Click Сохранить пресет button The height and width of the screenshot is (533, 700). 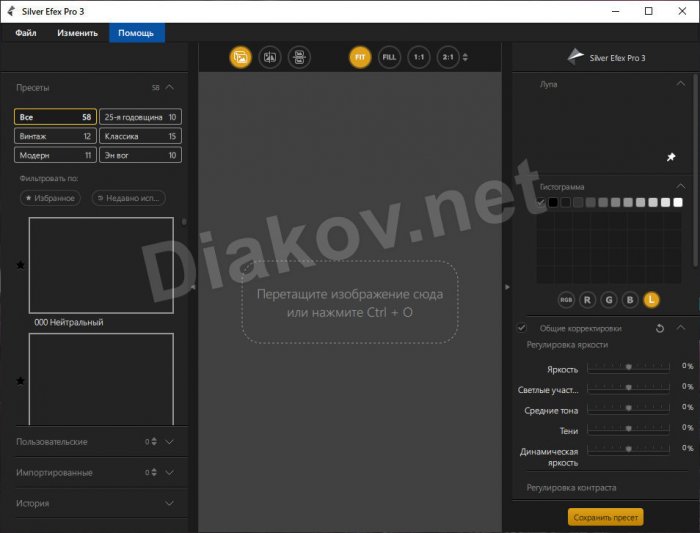pyautogui.click(x=605, y=517)
